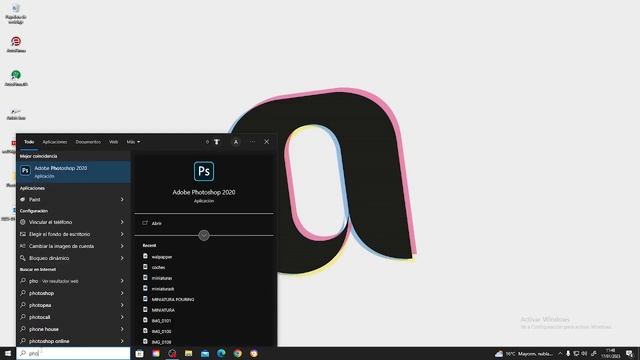Show hidden system tray icons

point(560,353)
